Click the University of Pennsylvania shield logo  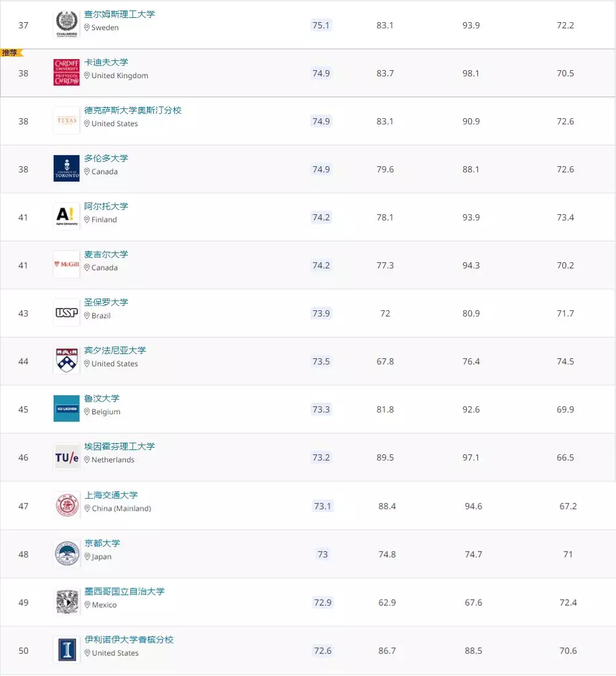pos(67,361)
